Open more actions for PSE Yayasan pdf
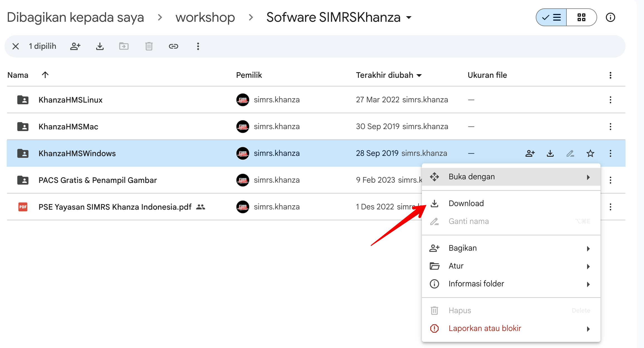The width and height of the screenshot is (644, 348). (611, 207)
